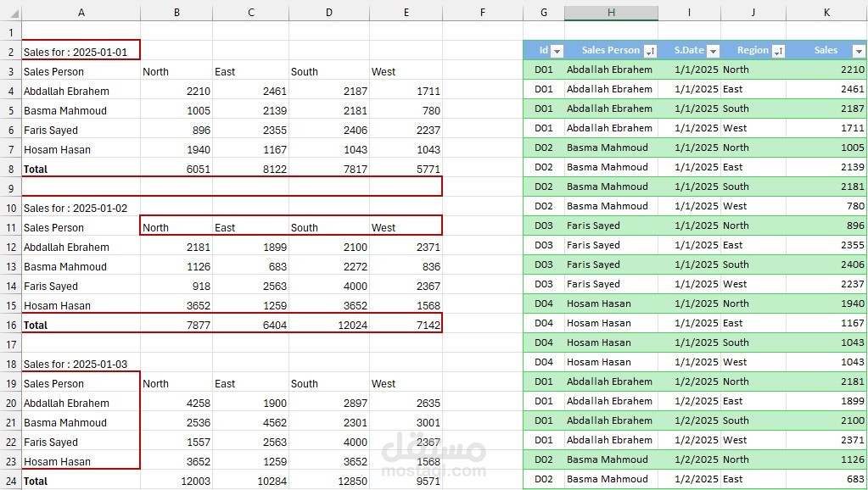The height and width of the screenshot is (490, 868).
Task: Open the Sales Person sort filter dropdown
Action: tap(651, 52)
